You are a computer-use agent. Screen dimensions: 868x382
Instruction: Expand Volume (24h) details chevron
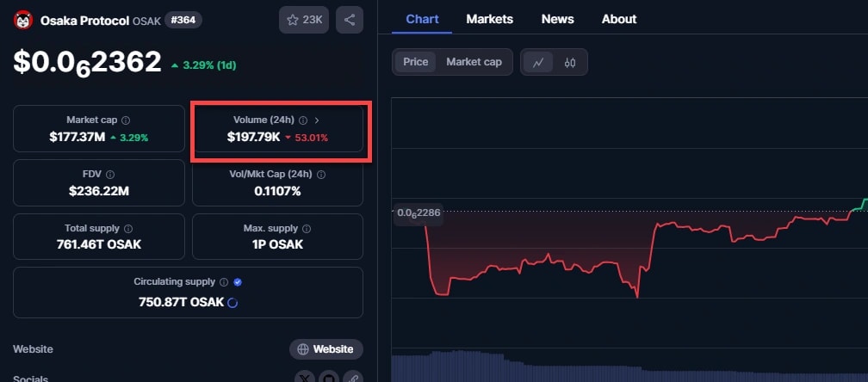[x=317, y=120]
